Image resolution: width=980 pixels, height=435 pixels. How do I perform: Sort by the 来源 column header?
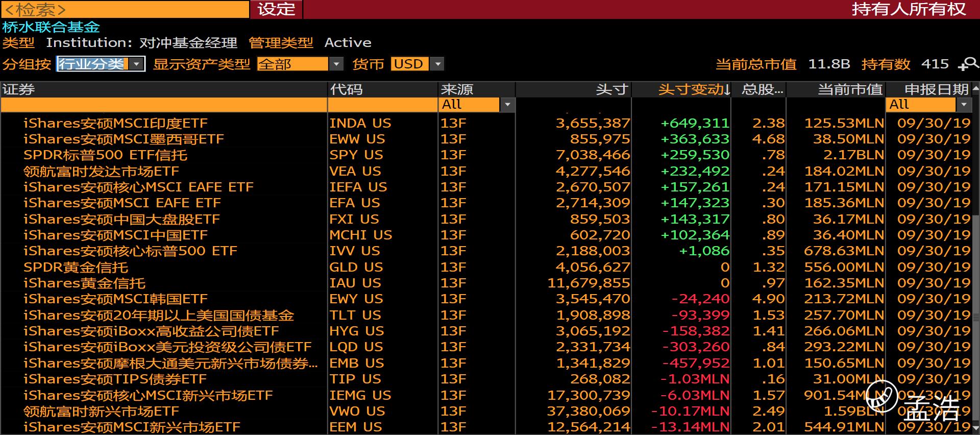(477, 89)
